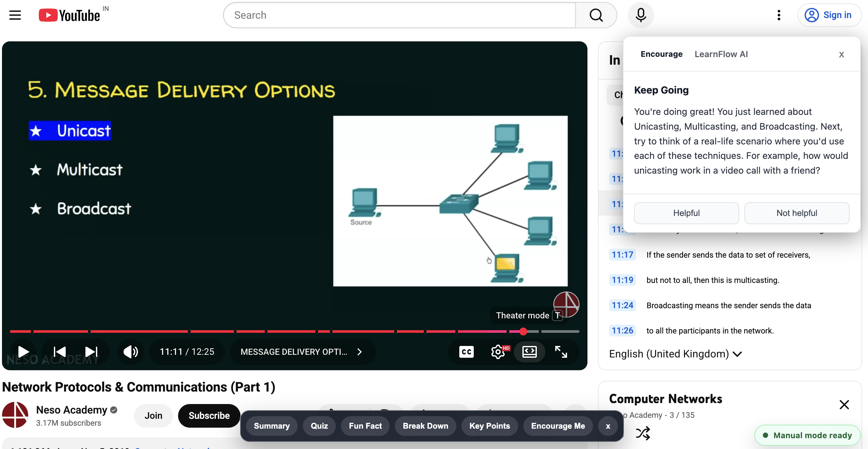Mark encouragement as Helpful
This screenshot has height=449, width=868.
(686, 213)
